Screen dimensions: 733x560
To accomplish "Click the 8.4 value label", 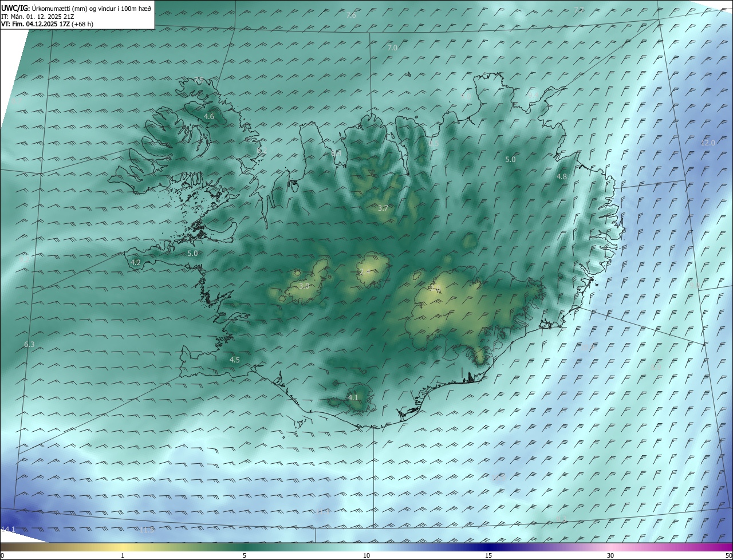I will coord(336,153).
